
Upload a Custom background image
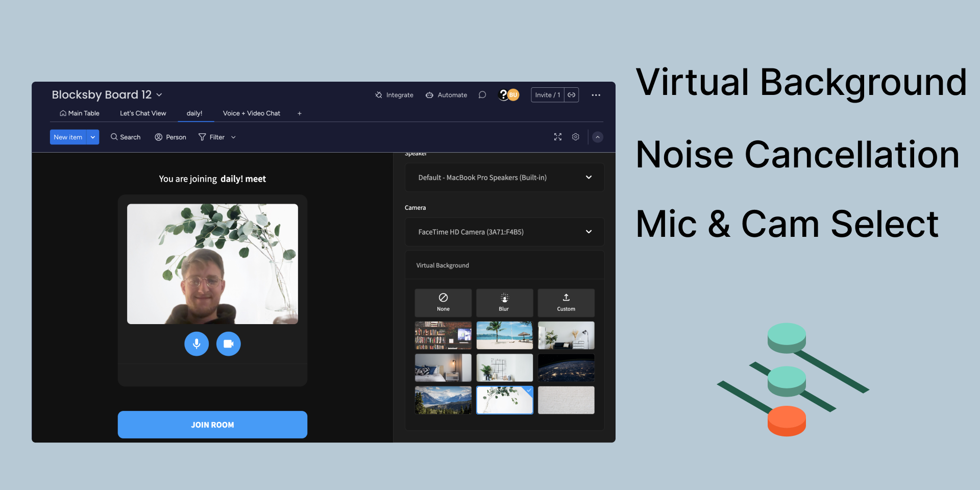click(x=566, y=303)
